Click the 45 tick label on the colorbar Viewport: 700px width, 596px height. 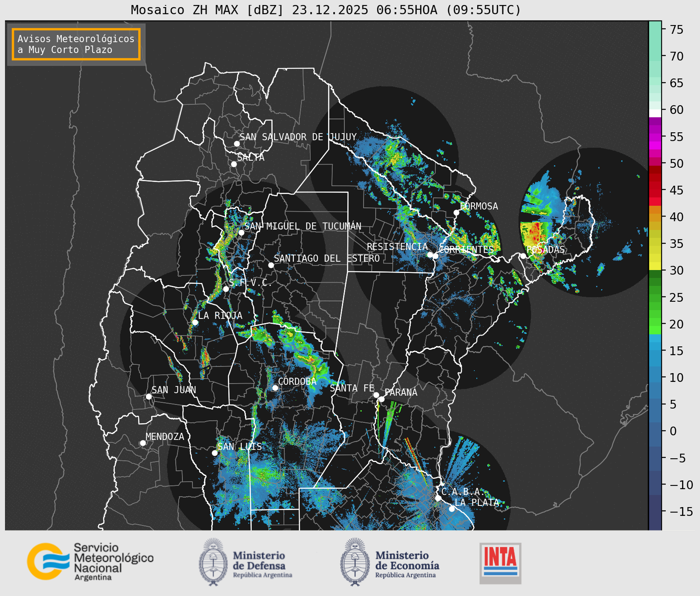677,190
